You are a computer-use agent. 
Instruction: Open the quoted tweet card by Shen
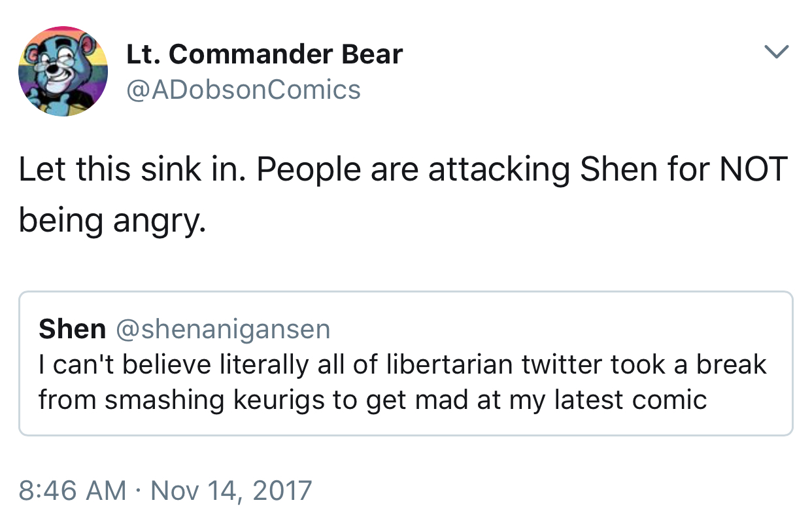[405, 364]
